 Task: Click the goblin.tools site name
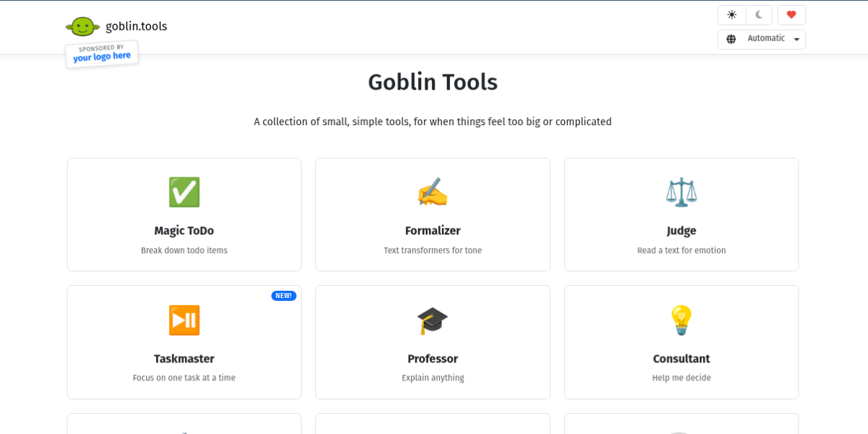pyautogui.click(x=136, y=26)
